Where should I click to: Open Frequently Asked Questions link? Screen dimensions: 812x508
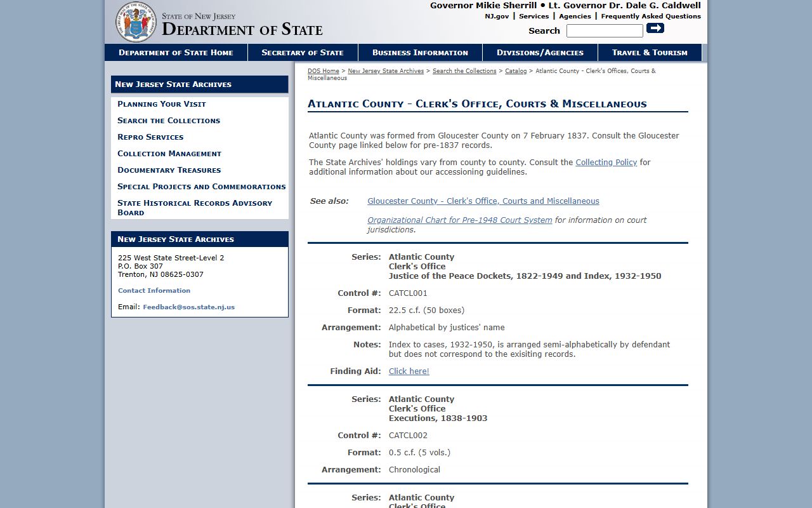(x=651, y=17)
